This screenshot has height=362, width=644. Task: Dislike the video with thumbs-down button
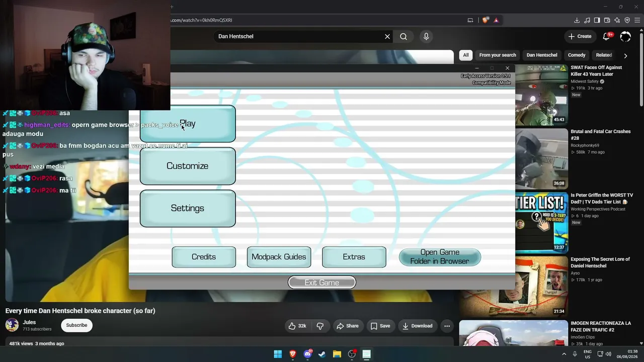(x=320, y=326)
